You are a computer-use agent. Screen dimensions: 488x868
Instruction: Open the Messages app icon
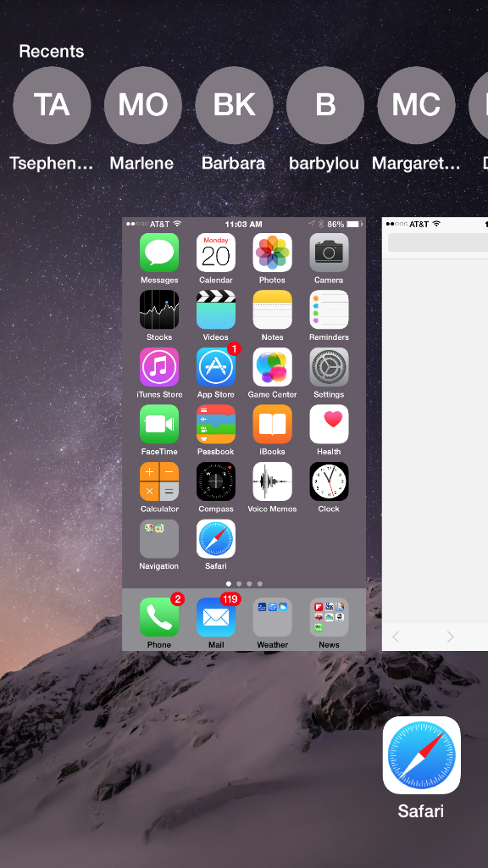pos(159,253)
